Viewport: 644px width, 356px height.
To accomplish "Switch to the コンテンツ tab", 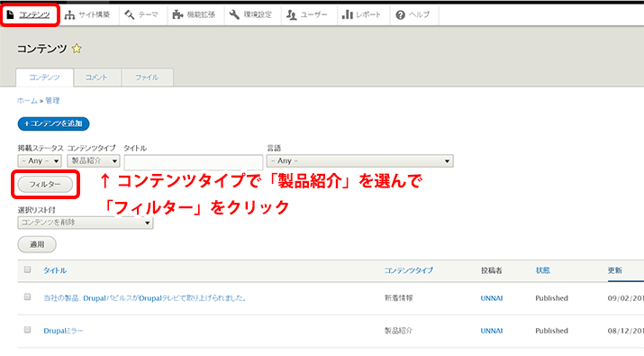I will coord(44,78).
